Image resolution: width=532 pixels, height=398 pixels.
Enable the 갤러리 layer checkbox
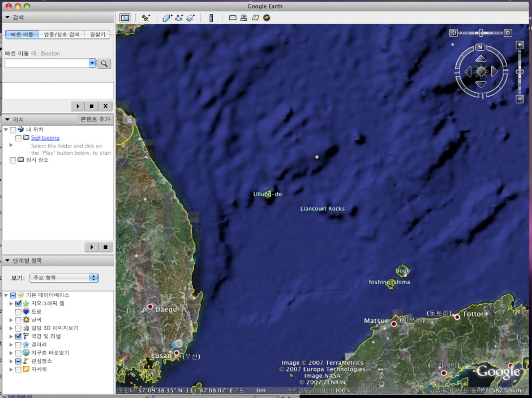coord(18,345)
